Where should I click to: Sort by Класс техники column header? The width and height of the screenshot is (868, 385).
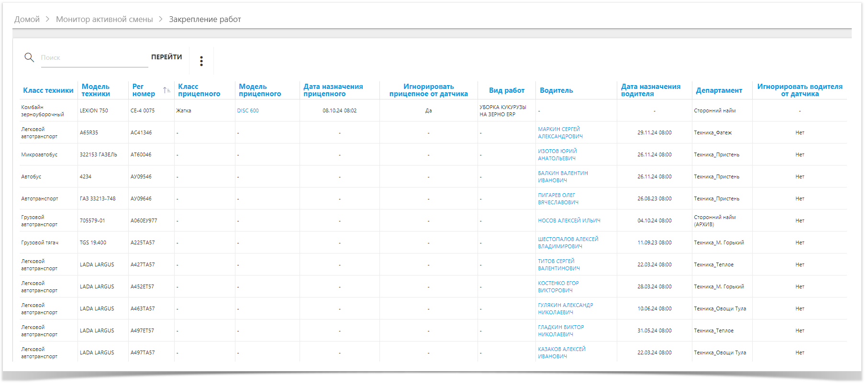click(48, 90)
